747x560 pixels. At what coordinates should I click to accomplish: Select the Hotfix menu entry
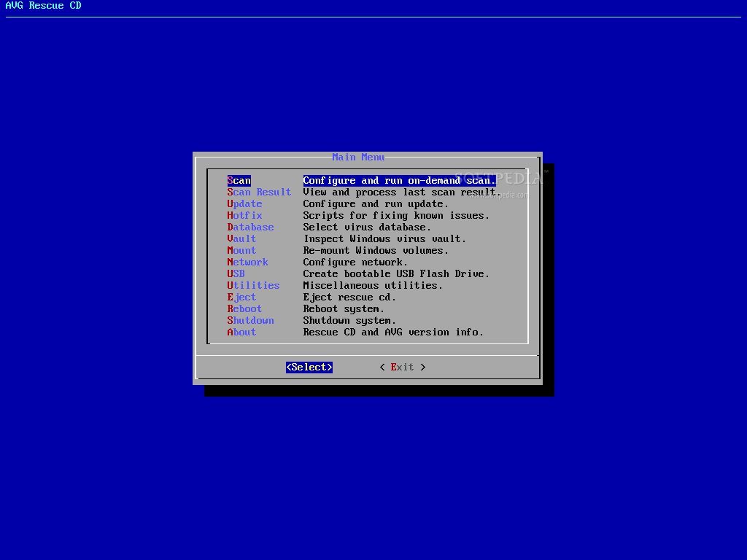coord(244,215)
